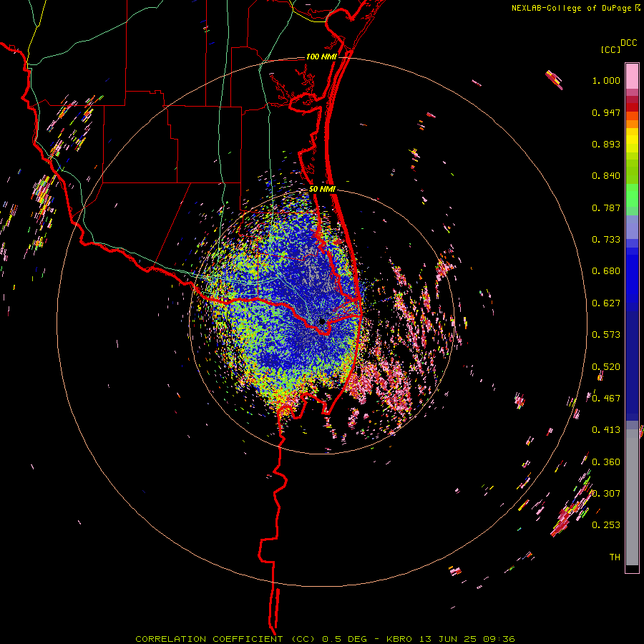The height and width of the screenshot is (644, 644).
Task: Select the 0.413 scale value
Action: (606, 430)
